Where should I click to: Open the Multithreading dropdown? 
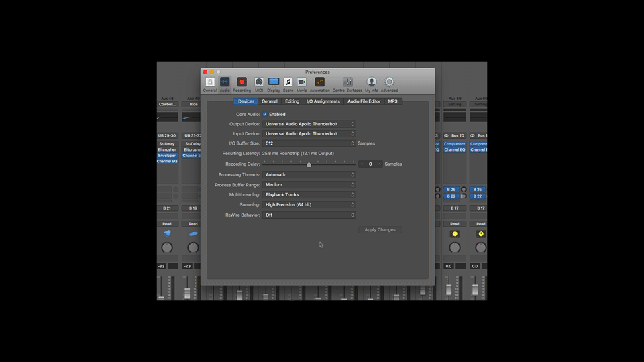click(x=309, y=195)
